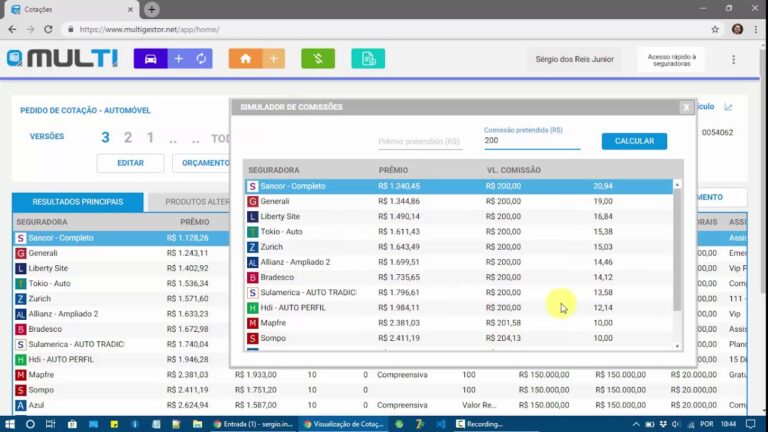768x432 pixels.
Task: Open the Visual Studio Code taskbar icon
Action: (x=441, y=424)
